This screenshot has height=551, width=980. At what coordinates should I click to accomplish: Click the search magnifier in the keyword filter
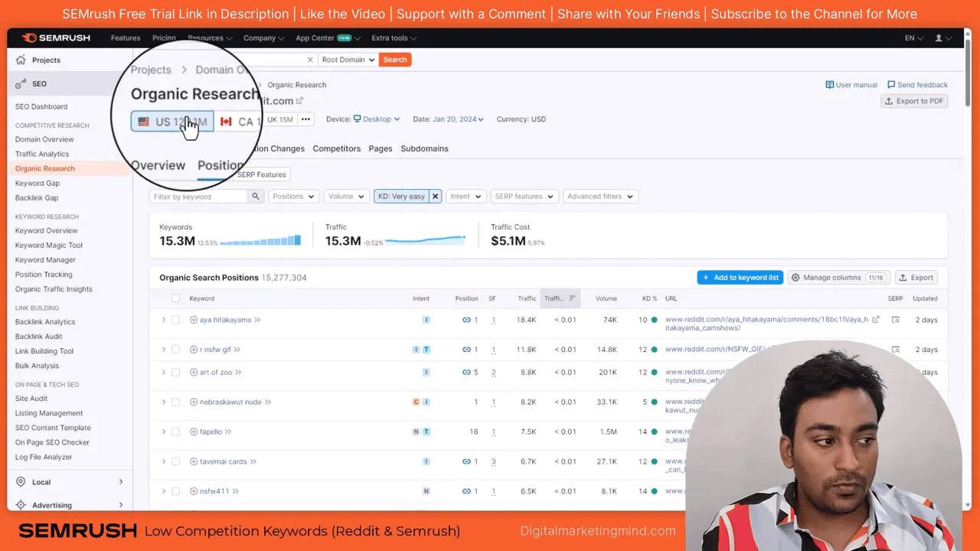(255, 196)
